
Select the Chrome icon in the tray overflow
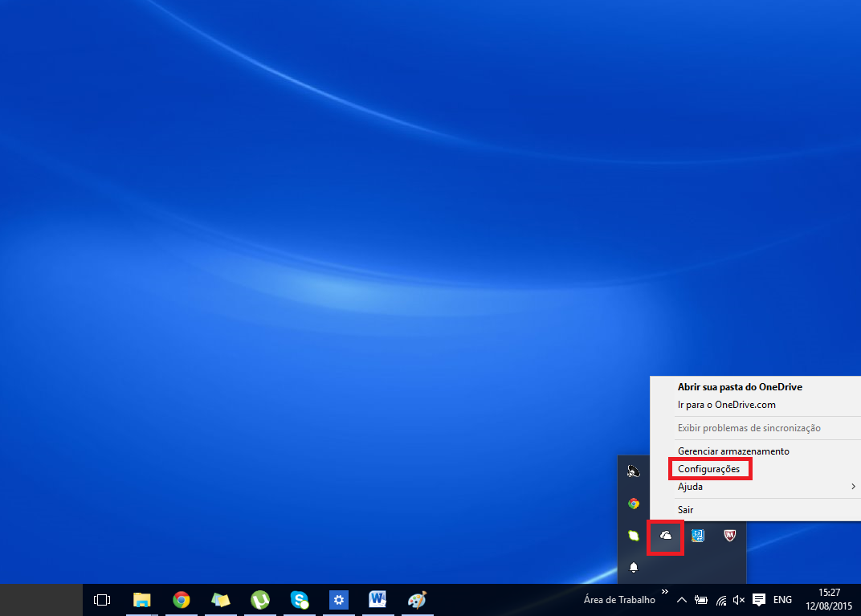pos(634,504)
